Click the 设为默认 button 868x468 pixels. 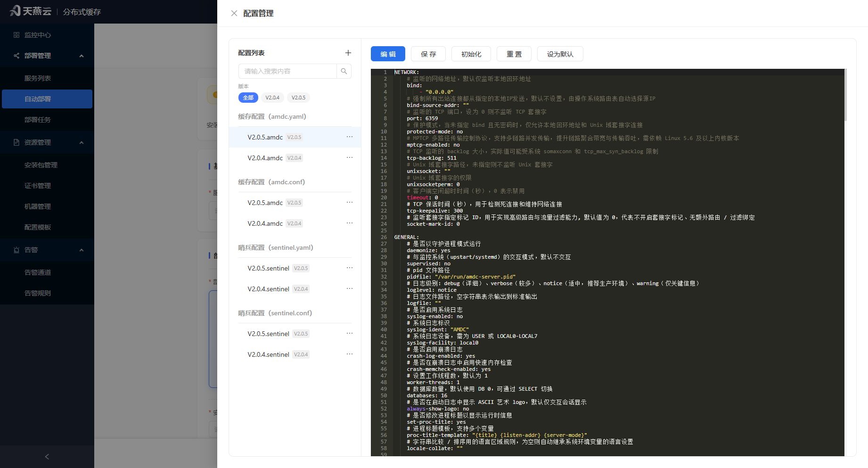[560, 54]
